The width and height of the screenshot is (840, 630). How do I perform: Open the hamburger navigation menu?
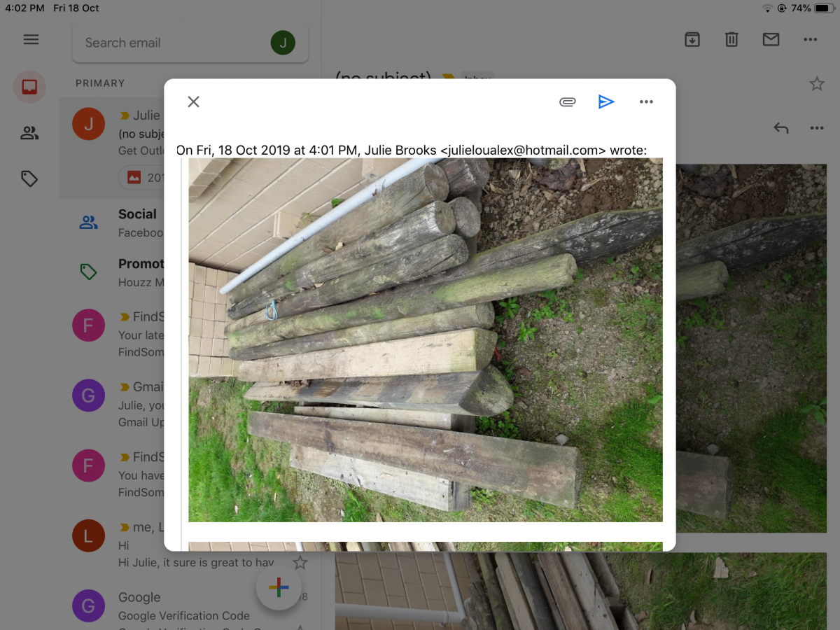[x=31, y=40]
